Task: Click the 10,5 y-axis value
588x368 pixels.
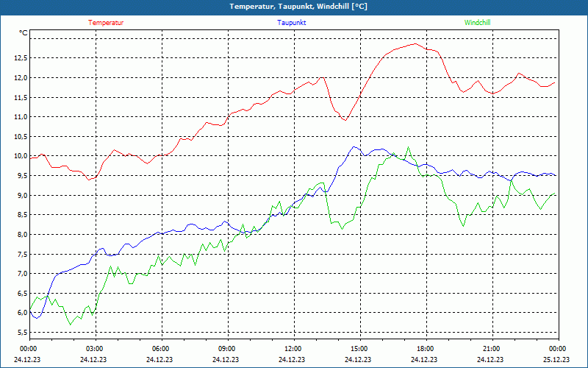Action: tap(21, 137)
